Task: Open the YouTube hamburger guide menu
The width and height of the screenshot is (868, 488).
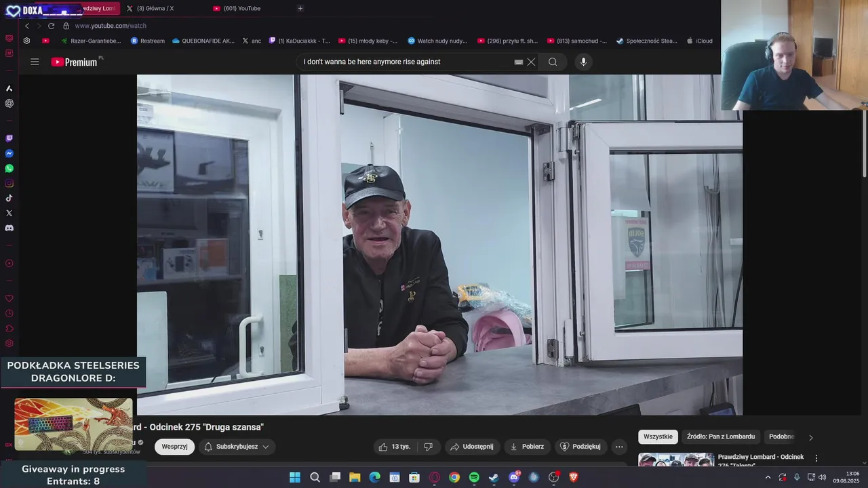Action: [35, 62]
